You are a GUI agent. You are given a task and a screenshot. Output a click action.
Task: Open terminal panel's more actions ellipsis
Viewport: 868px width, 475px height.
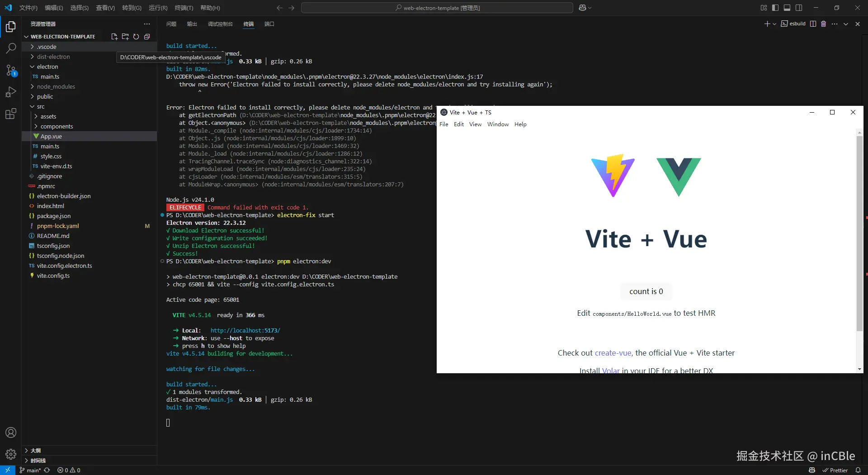tap(835, 24)
